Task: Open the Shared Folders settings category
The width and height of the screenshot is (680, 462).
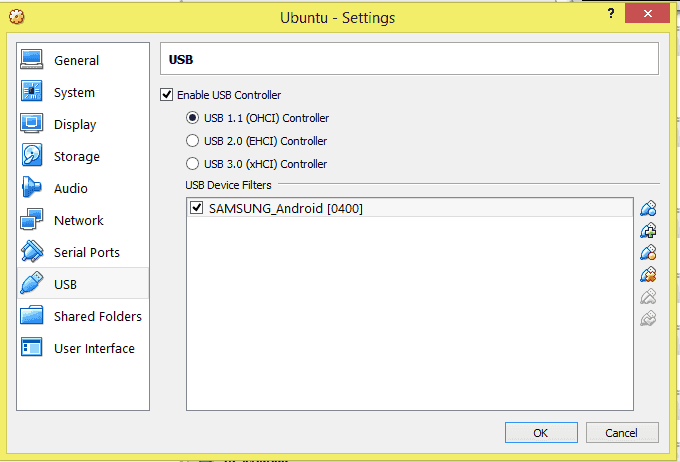Action: coord(83,316)
